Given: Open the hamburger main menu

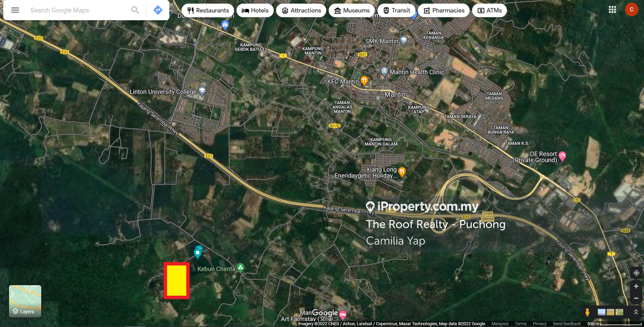Looking at the screenshot, I should [15, 10].
